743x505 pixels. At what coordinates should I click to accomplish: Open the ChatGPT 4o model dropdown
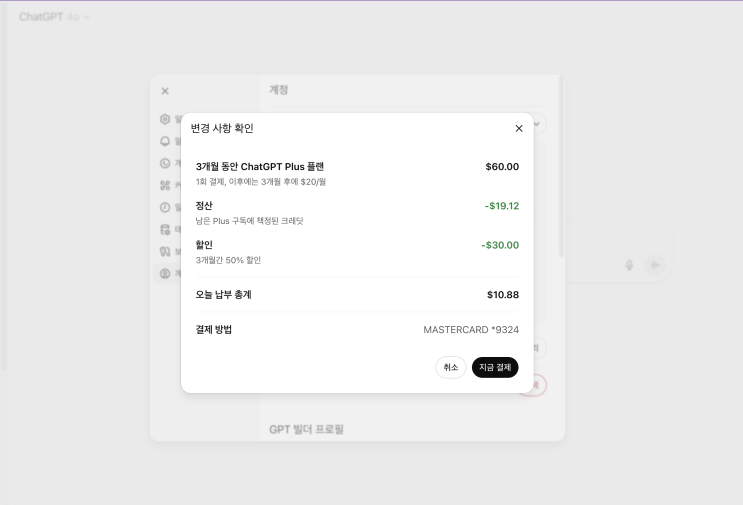(54, 17)
